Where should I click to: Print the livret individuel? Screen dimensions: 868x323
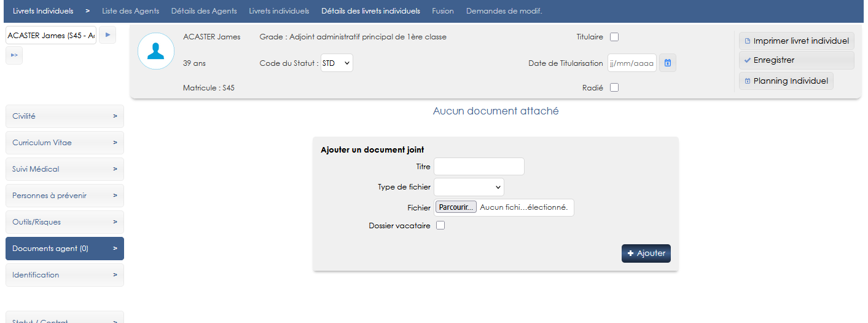[796, 41]
